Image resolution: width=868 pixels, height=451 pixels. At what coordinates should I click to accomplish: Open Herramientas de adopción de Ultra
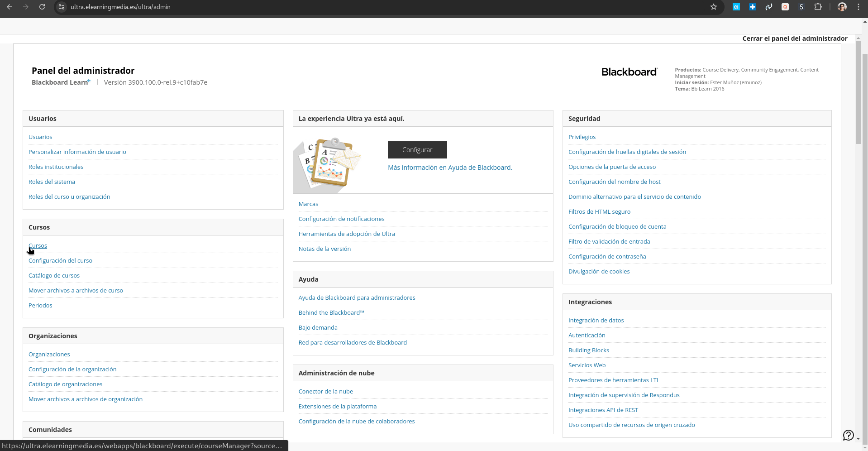[x=346, y=234]
